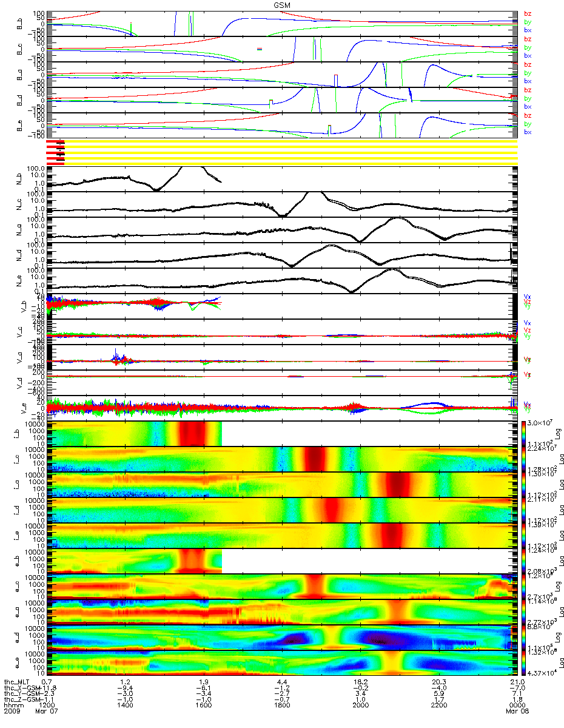This screenshot has height=728, width=564.
Task: Click the Vx legend of the V_c panel
Action: (527, 323)
